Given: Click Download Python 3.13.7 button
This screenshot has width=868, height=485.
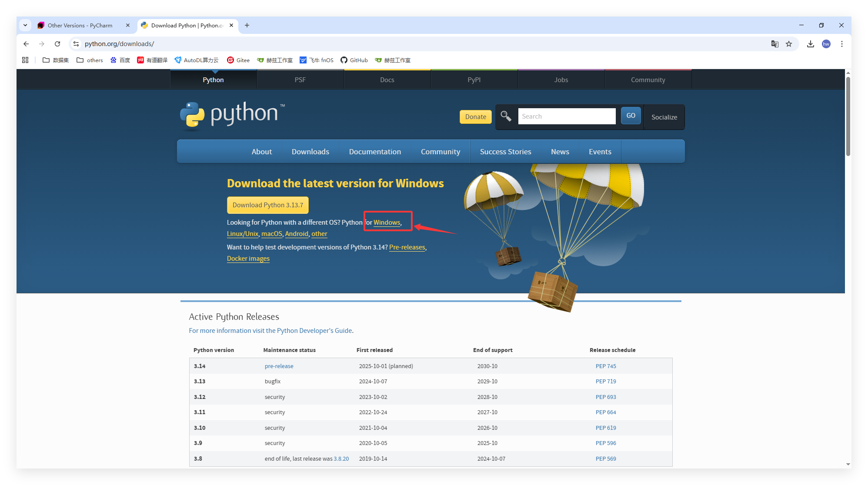Looking at the screenshot, I should (x=267, y=205).
